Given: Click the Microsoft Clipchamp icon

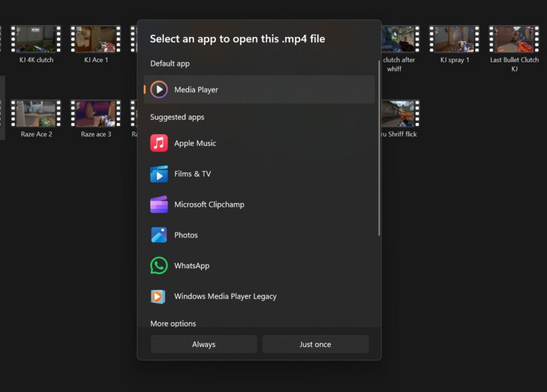Looking at the screenshot, I should tap(159, 205).
